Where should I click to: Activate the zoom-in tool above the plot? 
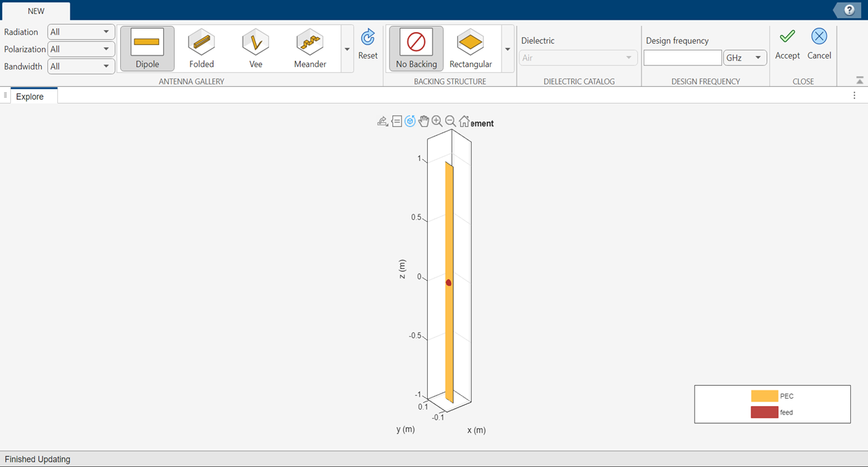click(437, 121)
